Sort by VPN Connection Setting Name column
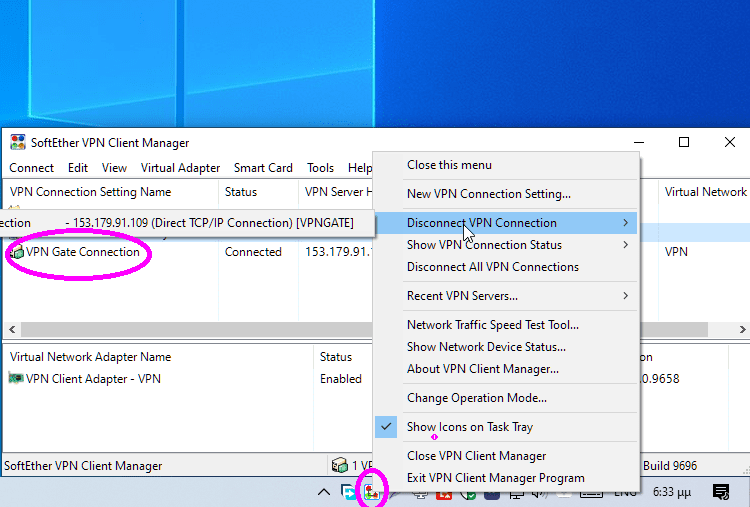Viewport: 750px width, 507px height. [x=110, y=192]
